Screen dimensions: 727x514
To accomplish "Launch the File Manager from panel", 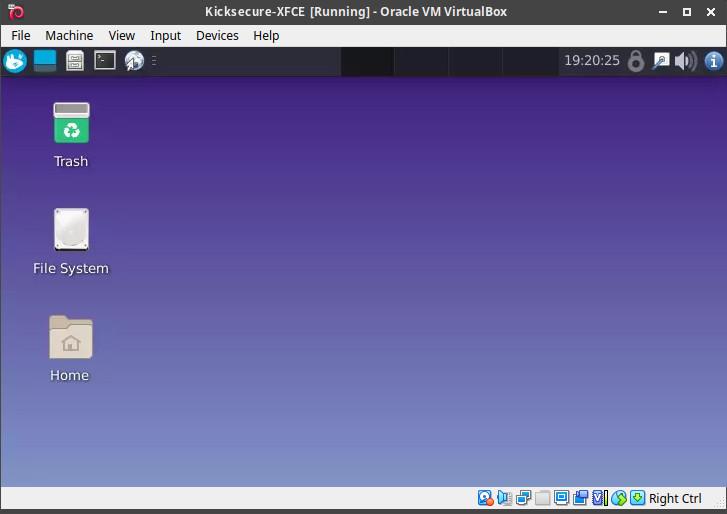I will point(75,61).
